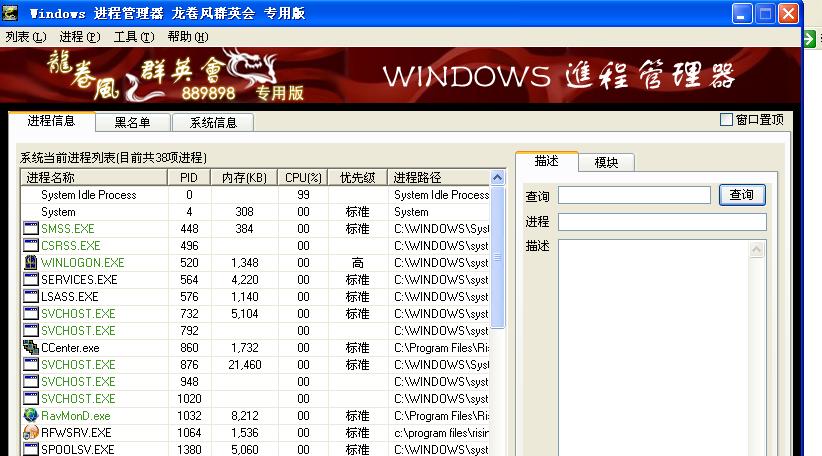Click the 高 priority cell of WINLOGON.EXE
822x456 pixels.
(x=357, y=263)
